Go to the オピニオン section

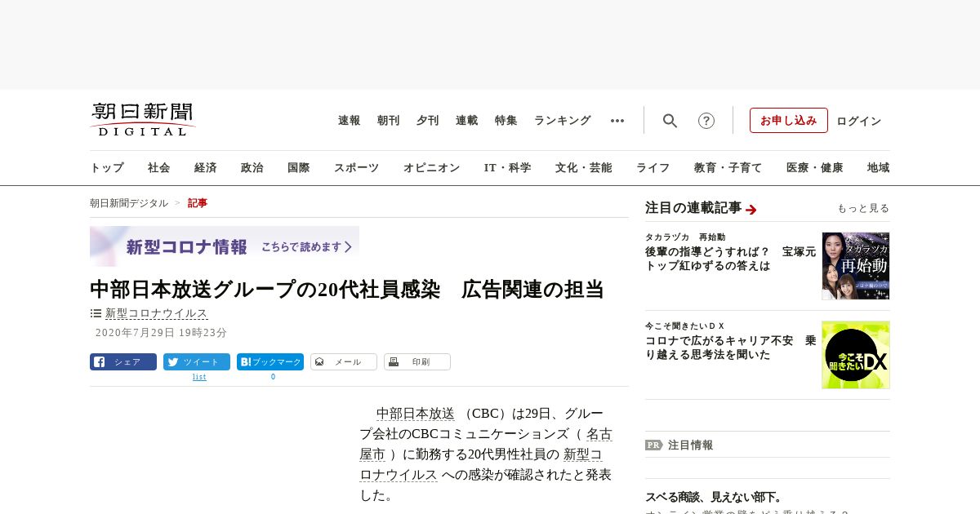click(431, 168)
